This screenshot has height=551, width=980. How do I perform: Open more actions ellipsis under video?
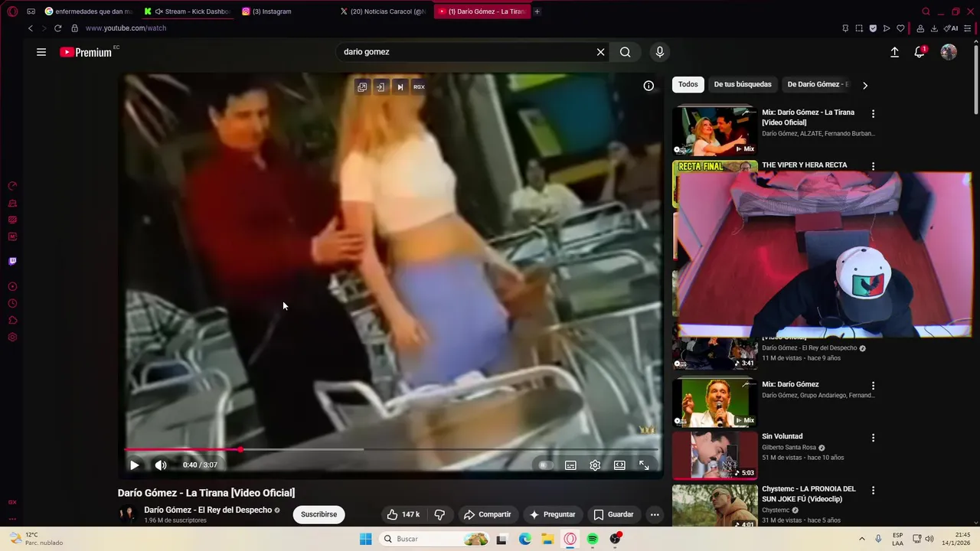pos(655,514)
